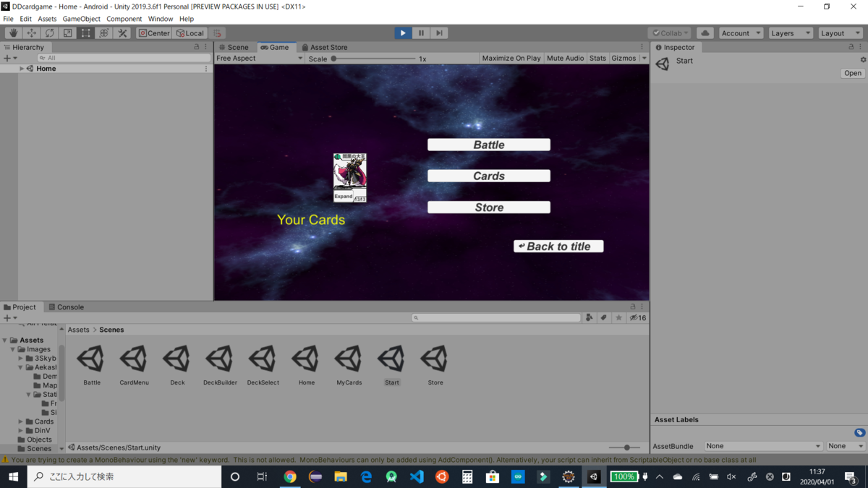The width and height of the screenshot is (868, 488).
Task: Select the DeckSelect scene asset
Action: pyautogui.click(x=263, y=364)
